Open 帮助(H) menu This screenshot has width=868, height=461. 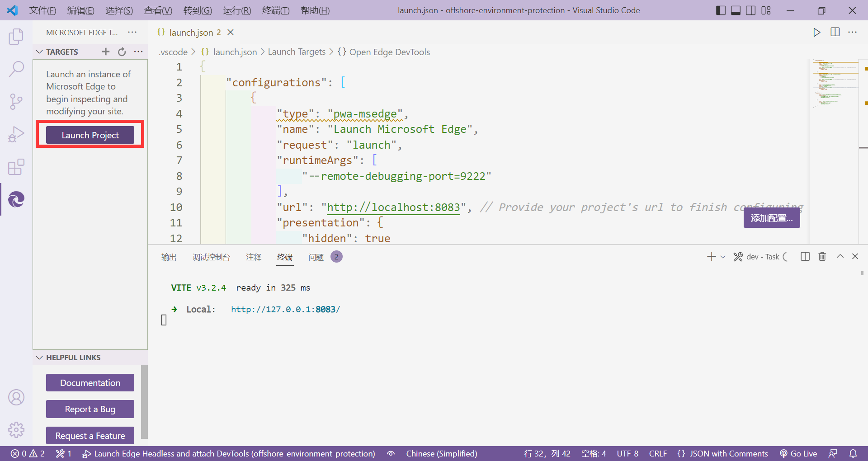315,10
